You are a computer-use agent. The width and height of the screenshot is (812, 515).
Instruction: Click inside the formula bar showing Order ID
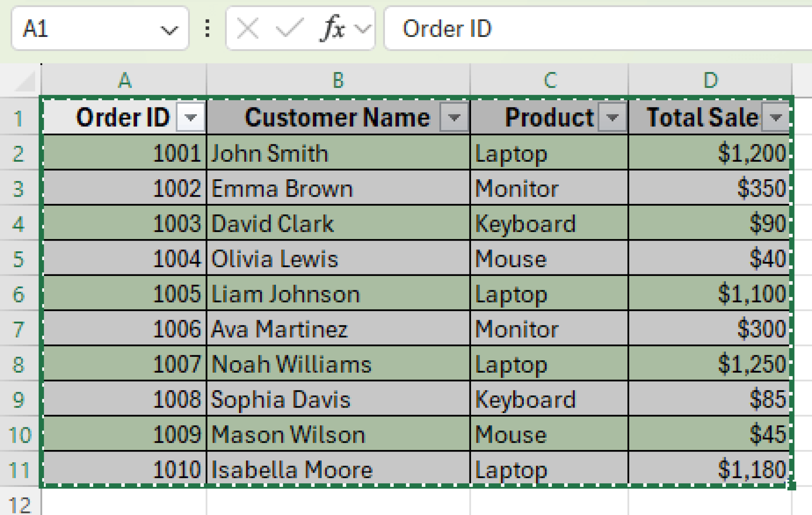pos(515,28)
